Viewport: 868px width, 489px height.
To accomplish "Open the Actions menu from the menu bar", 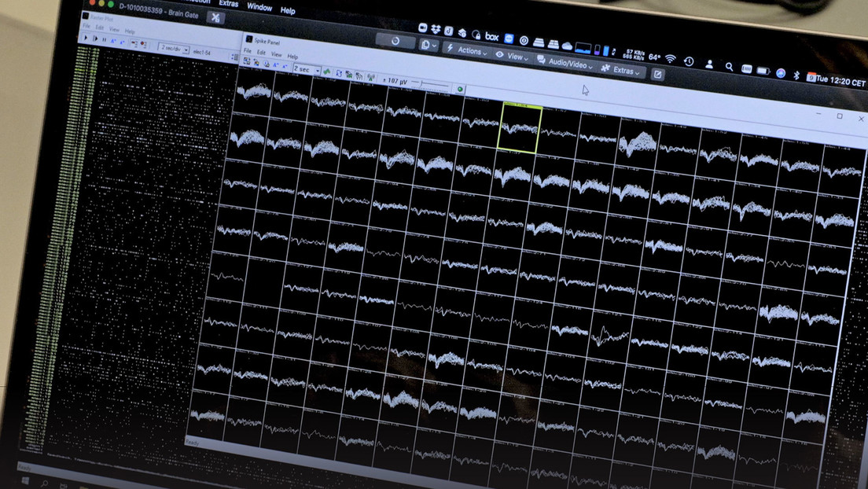I will pyautogui.click(x=470, y=50).
